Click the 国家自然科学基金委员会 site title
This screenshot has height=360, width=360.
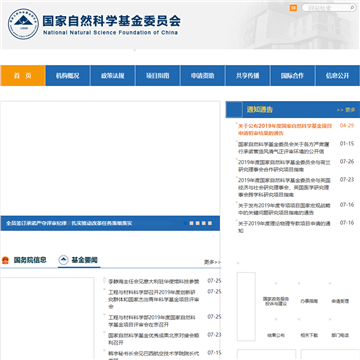click(x=111, y=21)
